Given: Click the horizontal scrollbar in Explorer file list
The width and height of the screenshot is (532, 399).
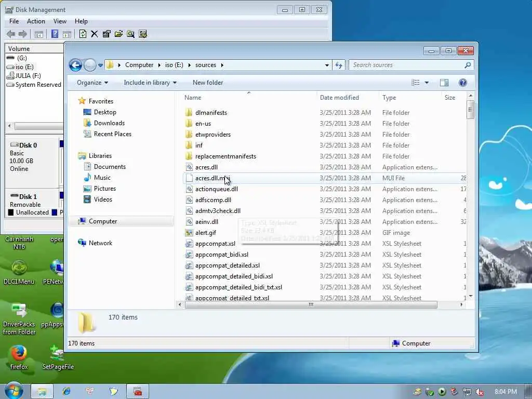Looking at the screenshot, I should (311, 304).
